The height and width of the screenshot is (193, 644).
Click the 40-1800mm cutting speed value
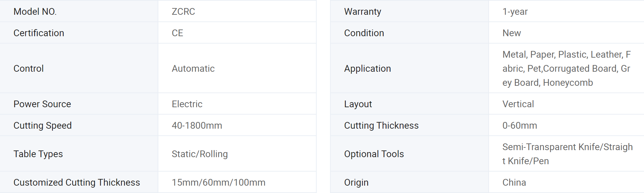tap(197, 126)
